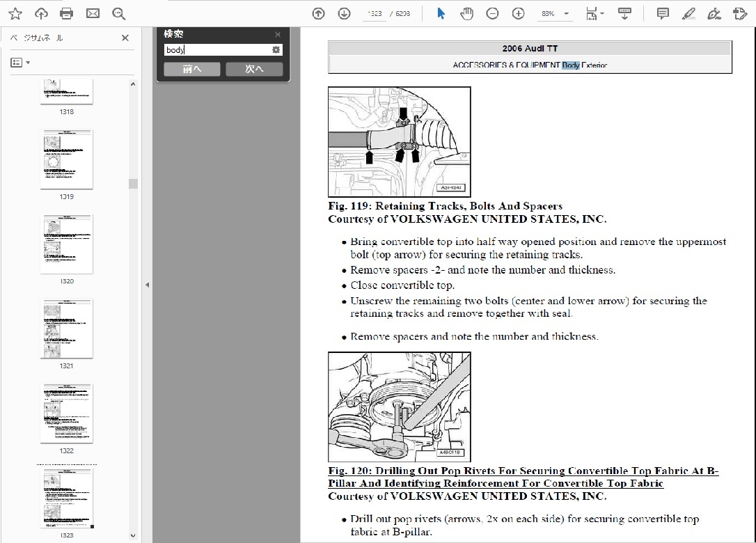The image size is (756, 543).
Task: Send file by email envelope icon
Action: 93,13
